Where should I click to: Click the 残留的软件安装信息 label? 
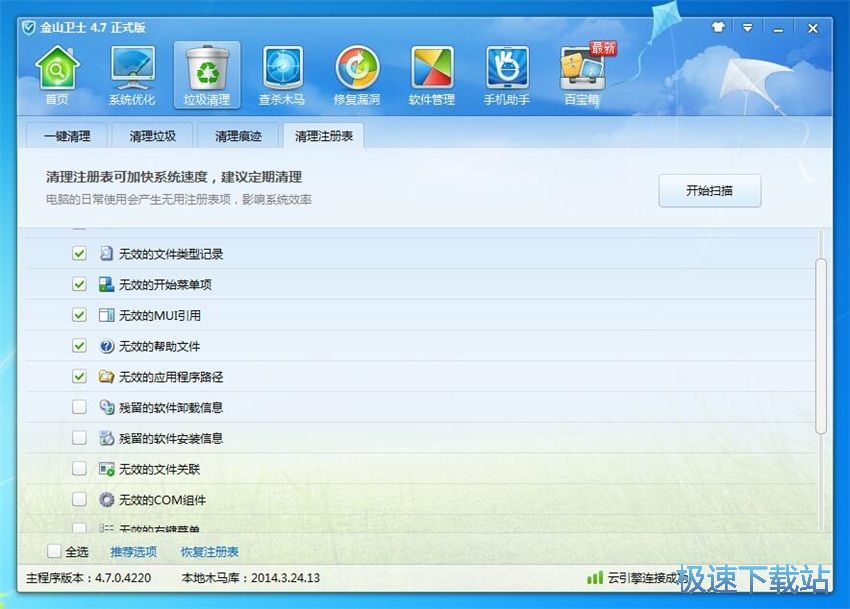(x=171, y=438)
